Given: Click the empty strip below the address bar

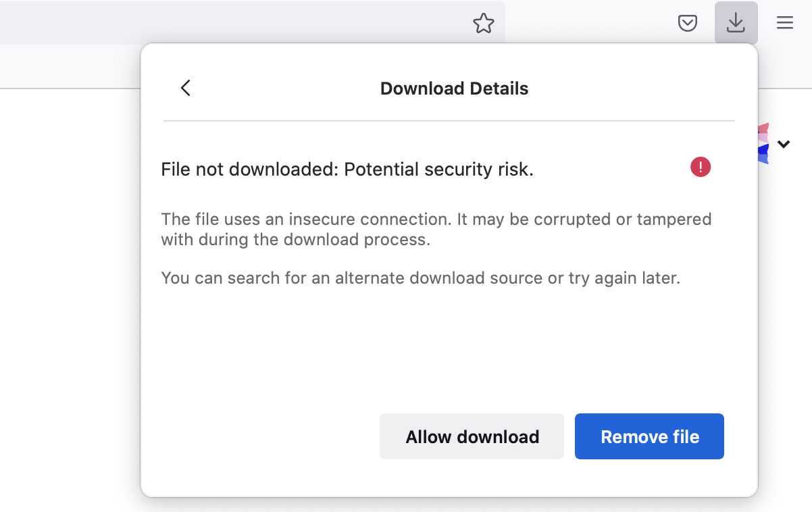Looking at the screenshot, I should click(x=68, y=68).
